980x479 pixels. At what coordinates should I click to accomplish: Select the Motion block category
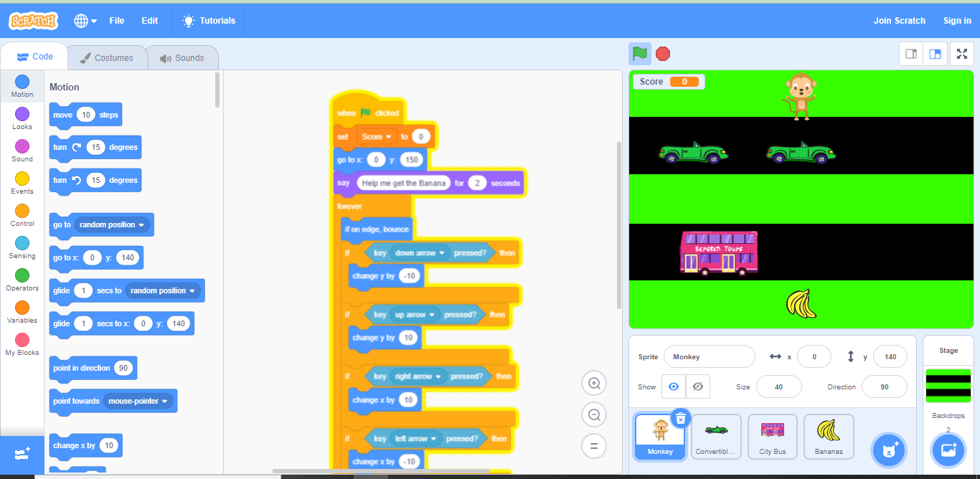[22, 86]
